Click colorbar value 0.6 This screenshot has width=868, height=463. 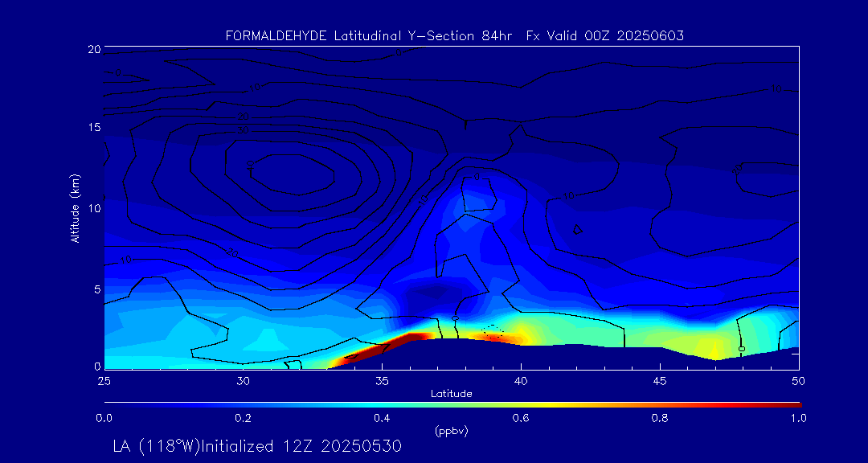tap(521, 418)
